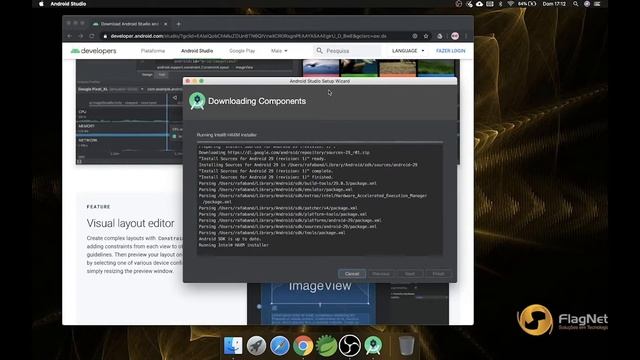Click the battery percentage in menu bar
The width and height of the screenshot is (640, 360).
522,4
